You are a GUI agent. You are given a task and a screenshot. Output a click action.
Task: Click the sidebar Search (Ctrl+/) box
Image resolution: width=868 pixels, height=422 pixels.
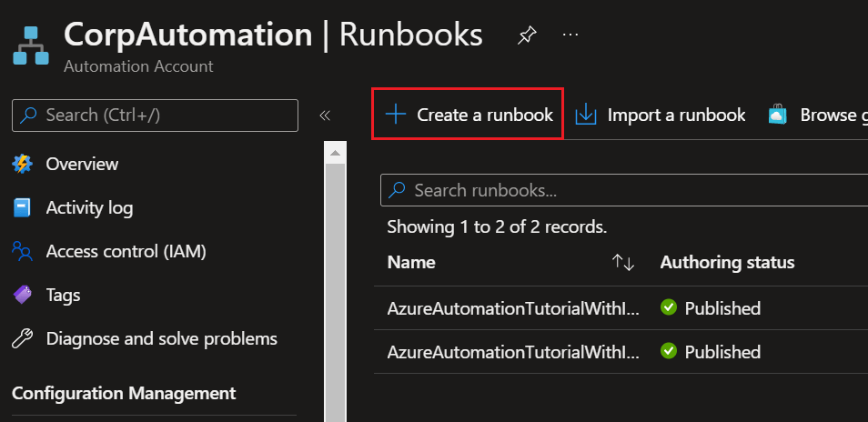pyautogui.click(x=155, y=115)
